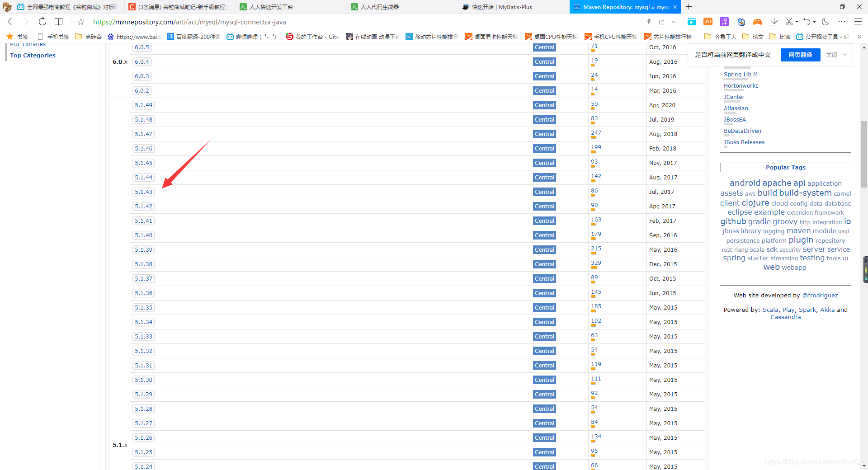Open the Cassandra powered-by link
This screenshot has width=868, height=470.
click(x=785, y=317)
